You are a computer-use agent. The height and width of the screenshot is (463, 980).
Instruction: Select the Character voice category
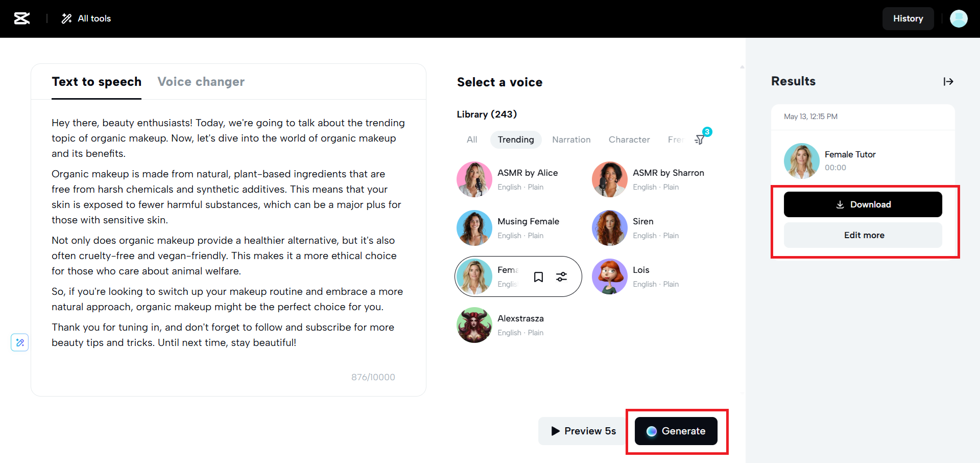tap(629, 140)
